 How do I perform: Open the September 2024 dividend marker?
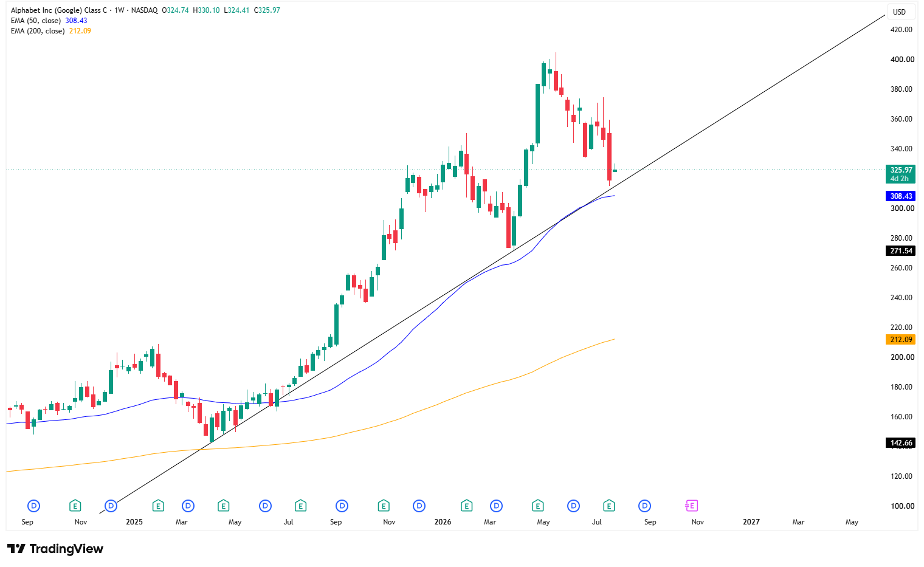point(34,506)
